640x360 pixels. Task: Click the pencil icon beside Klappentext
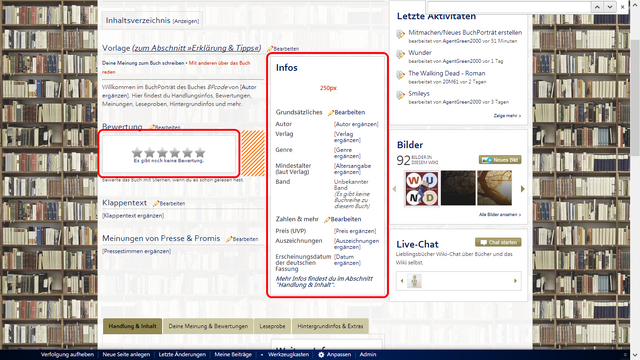(156, 203)
